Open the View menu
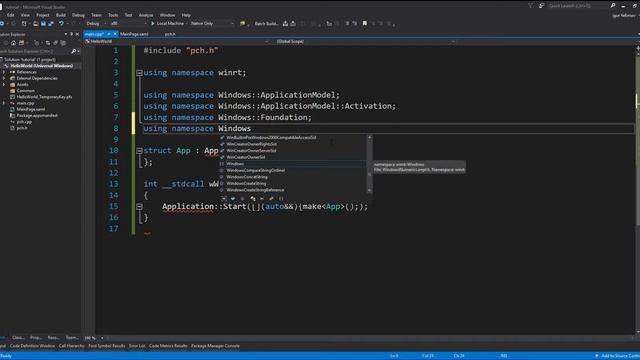Screen dimensions: 640x360 (x=25, y=15)
